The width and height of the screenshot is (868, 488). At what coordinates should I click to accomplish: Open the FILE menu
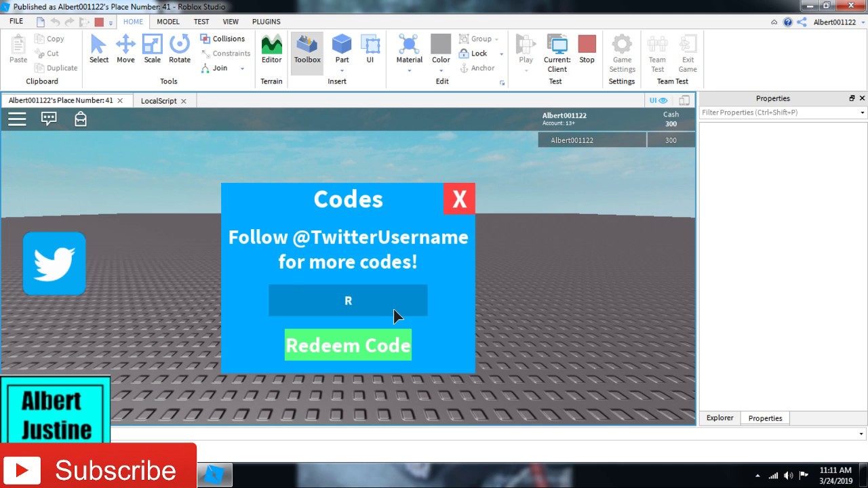[x=16, y=22]
